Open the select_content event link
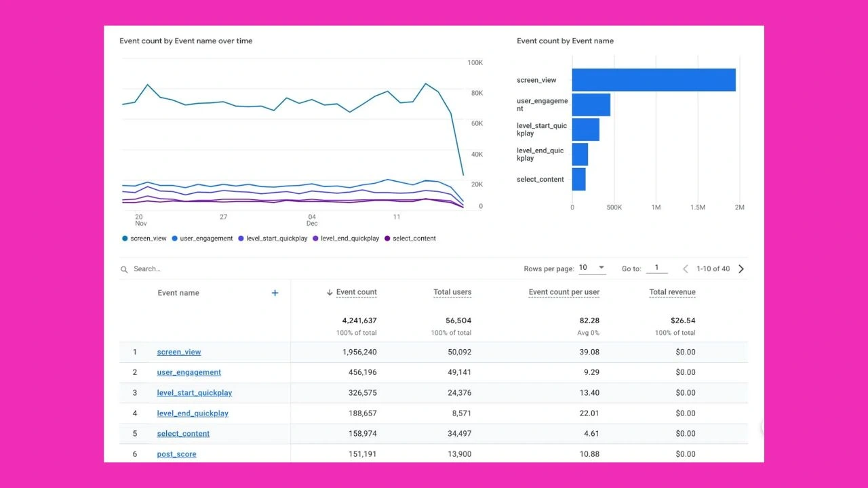The image size is (868, 488). coord(183,434)
